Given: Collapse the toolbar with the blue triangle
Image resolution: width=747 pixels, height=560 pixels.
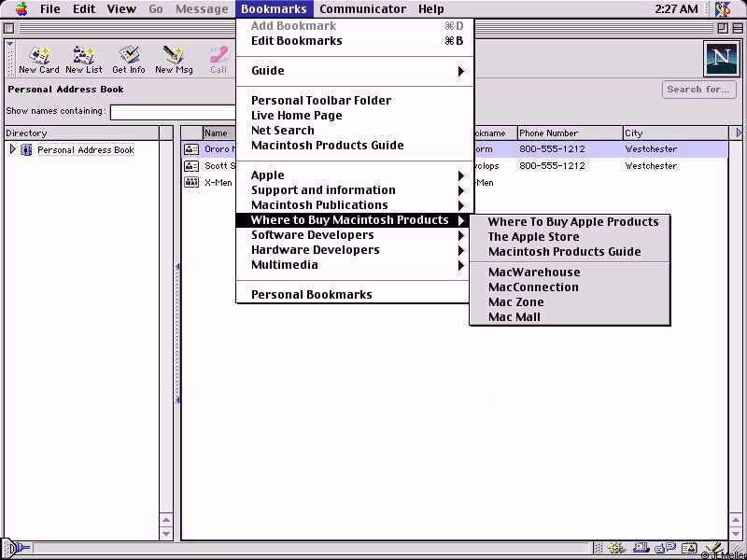Looking at the screenshot, I should [9, 44].
